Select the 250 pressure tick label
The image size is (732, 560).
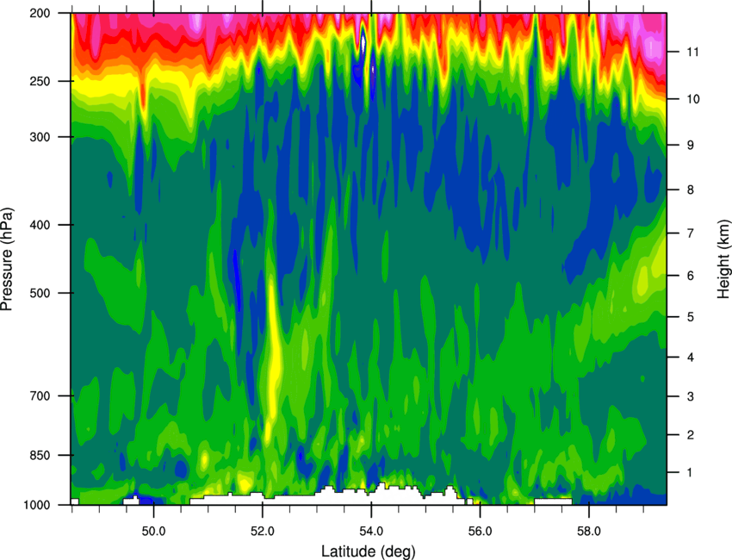(40, 81)
